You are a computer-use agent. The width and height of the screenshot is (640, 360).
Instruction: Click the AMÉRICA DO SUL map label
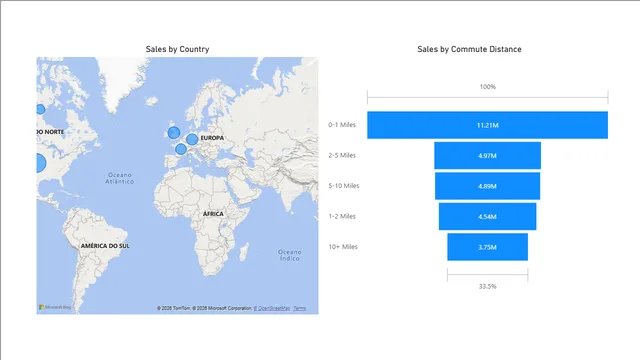point(105,246)
